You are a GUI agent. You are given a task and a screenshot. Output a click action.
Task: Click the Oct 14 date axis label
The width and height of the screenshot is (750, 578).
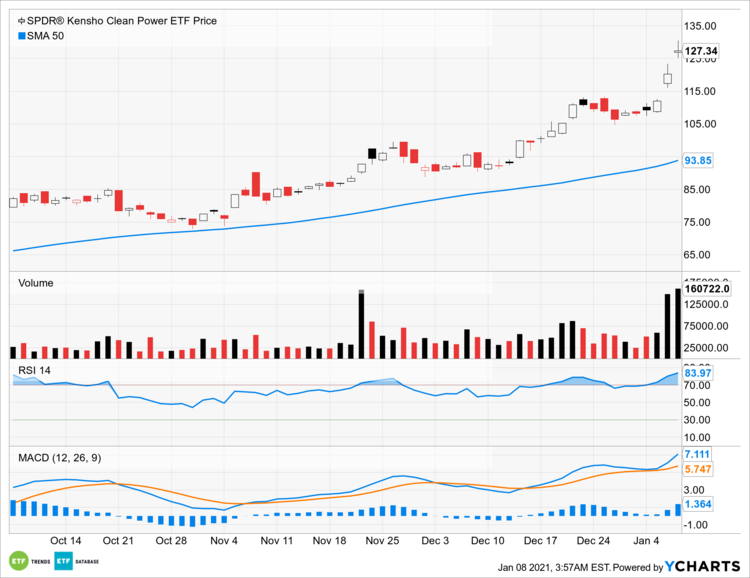(64, 540)
